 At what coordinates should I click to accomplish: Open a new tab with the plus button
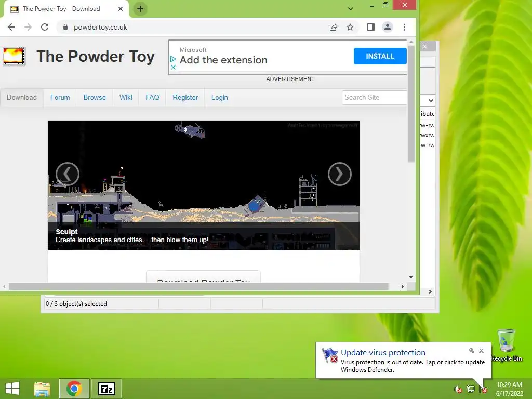(x=140, y=9)
